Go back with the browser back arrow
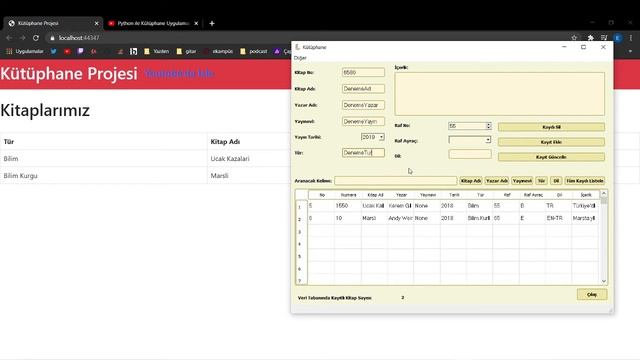This screenshot has width=640, height=360. pyautogui.click(x=9, y=38)
